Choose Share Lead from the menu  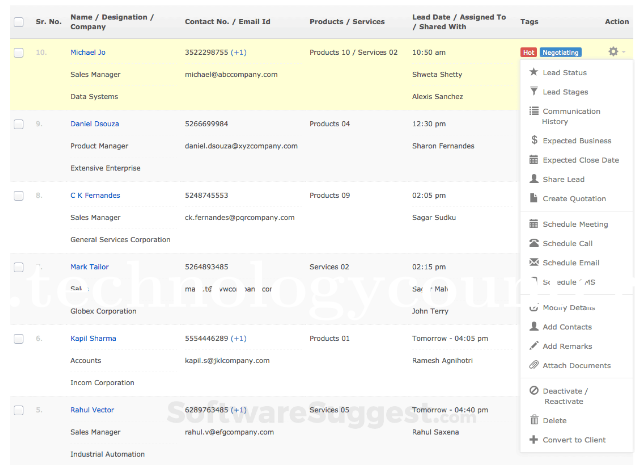pyautogui.click(x=563, y=179)
